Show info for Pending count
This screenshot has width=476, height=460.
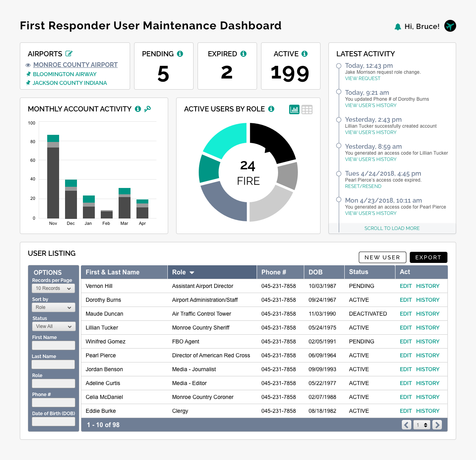point(180,54)
